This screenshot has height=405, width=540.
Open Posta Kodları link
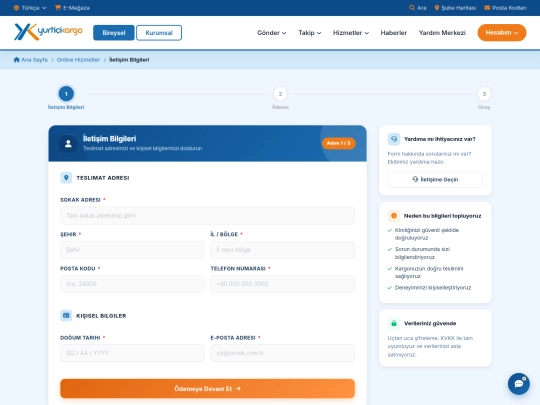point(505,8)
